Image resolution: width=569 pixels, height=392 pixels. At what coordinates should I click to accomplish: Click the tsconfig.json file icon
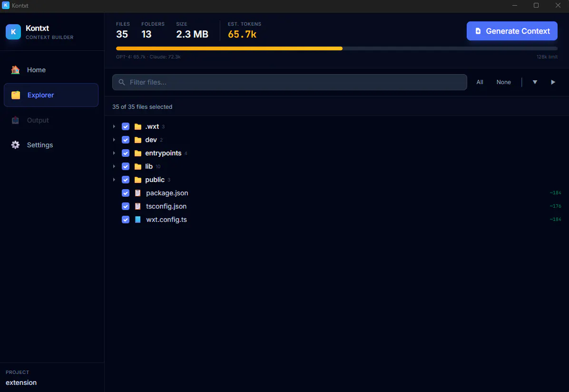[x=138, y=206]
